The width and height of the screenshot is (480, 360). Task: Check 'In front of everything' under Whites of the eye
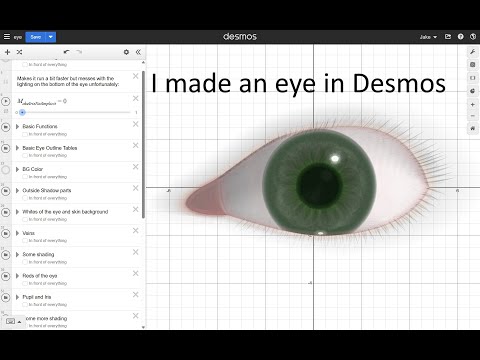[25, 219]
